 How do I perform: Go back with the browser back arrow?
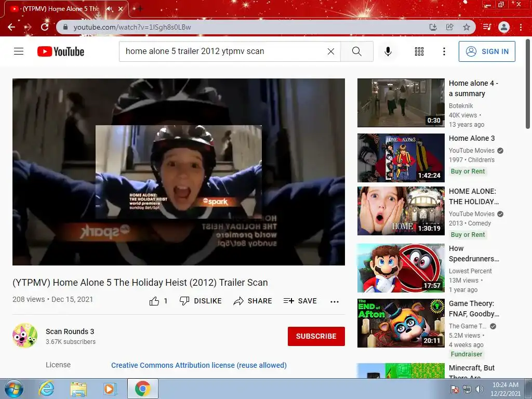[11, 27]
